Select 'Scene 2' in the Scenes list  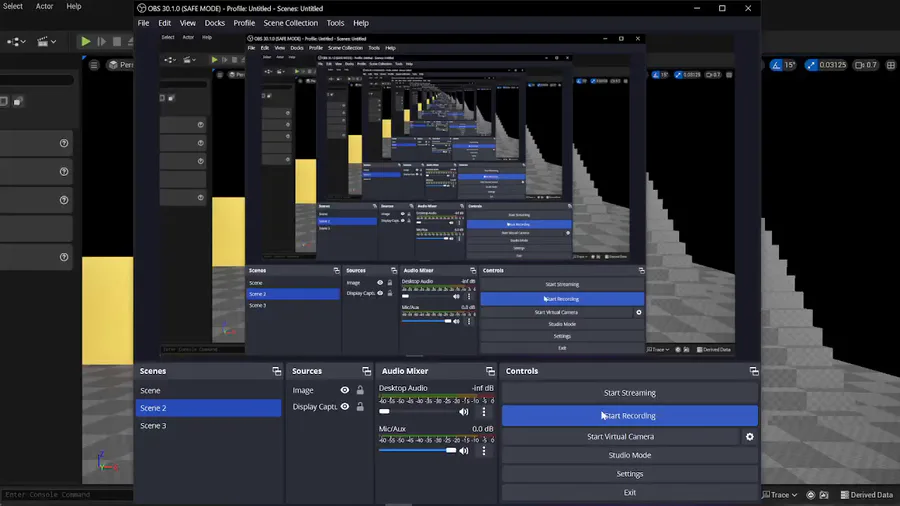click(x=208, y=408)
